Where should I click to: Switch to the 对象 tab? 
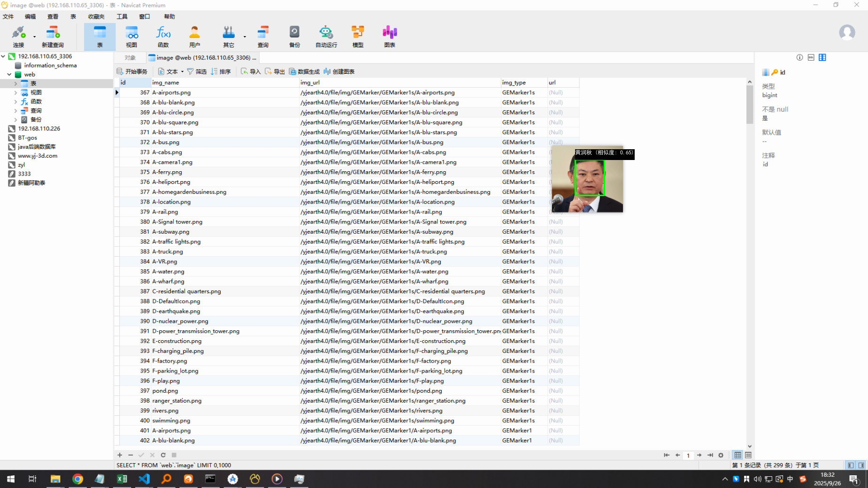130,58
